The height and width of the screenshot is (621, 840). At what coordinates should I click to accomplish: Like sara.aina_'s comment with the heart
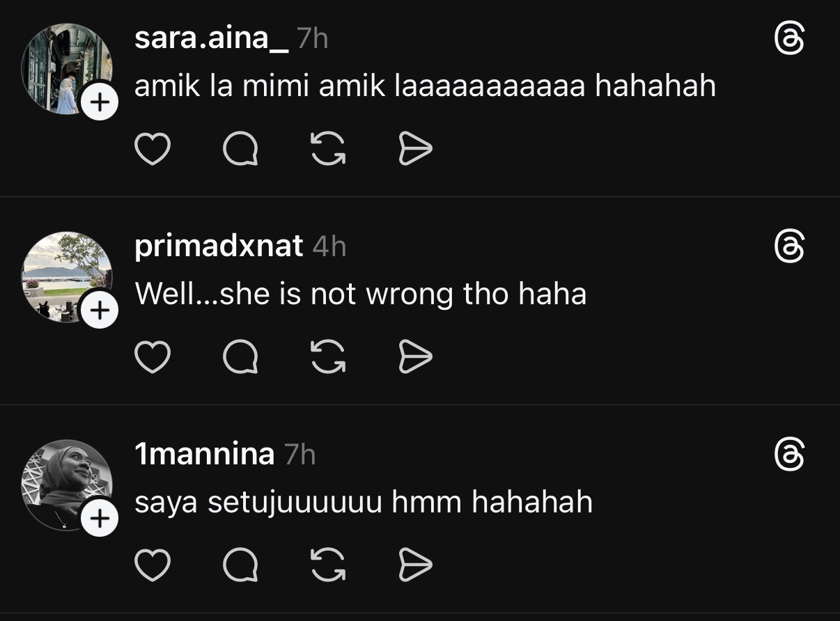pos(152,149)
